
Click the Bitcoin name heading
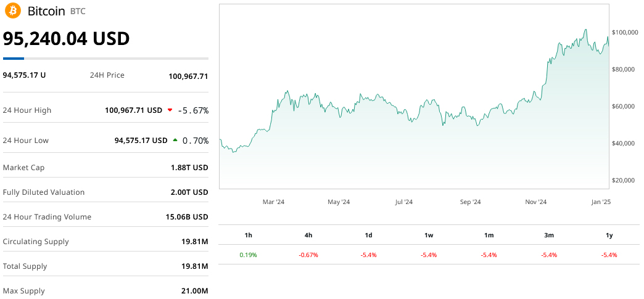[47, 11]
